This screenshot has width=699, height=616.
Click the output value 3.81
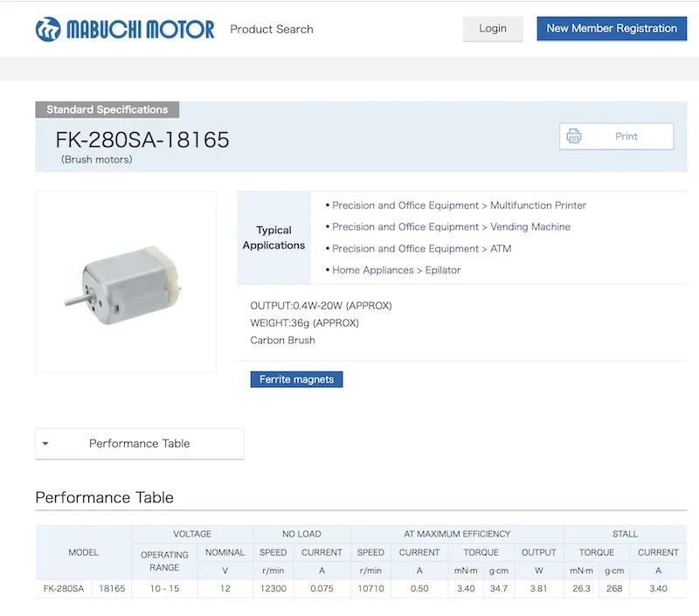click(x=538, y=588)
